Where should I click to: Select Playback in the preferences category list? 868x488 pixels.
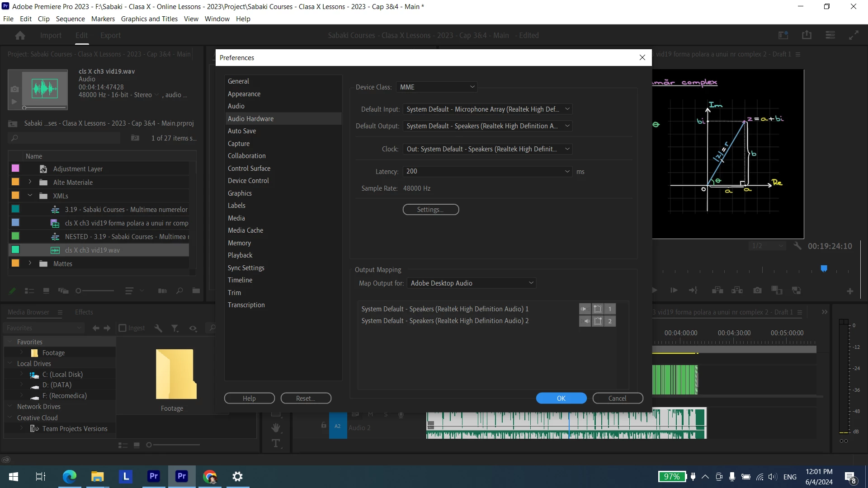point(240,255)
